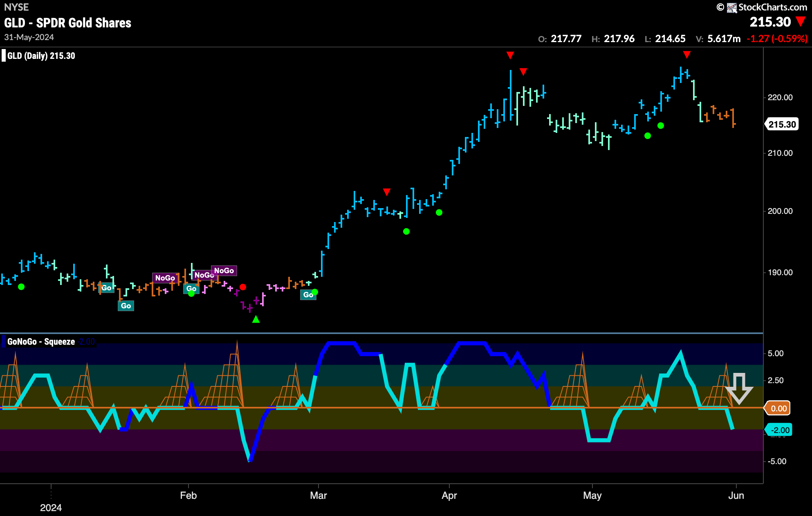Click the 215.30 current price tag on axis
This screenshot has width=812, height=516.
pyautogui.click(x=782, y=124)
